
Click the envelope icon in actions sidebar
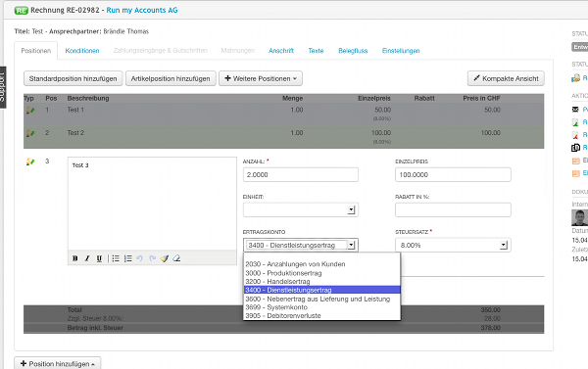tap(575, 110)
